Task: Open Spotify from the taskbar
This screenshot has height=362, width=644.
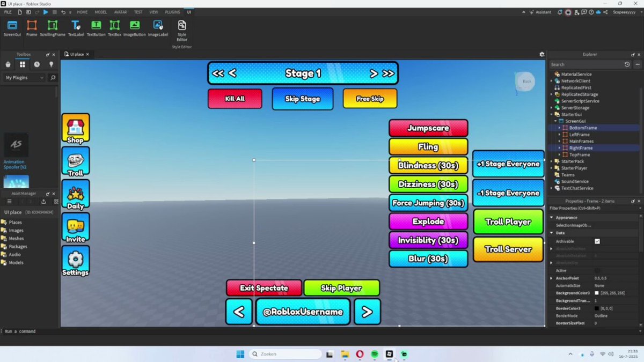Action: click(375, 354)
